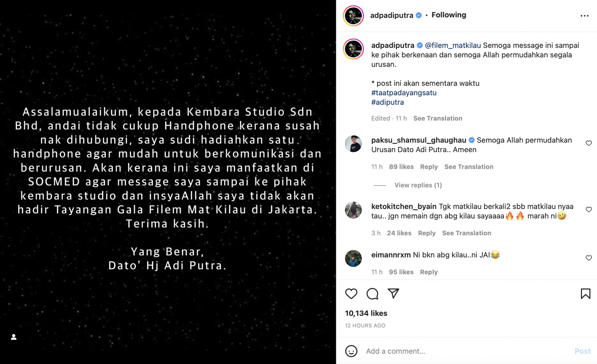Share post via paper plane icon
This screenshot has width=597, height=364.
393,293
